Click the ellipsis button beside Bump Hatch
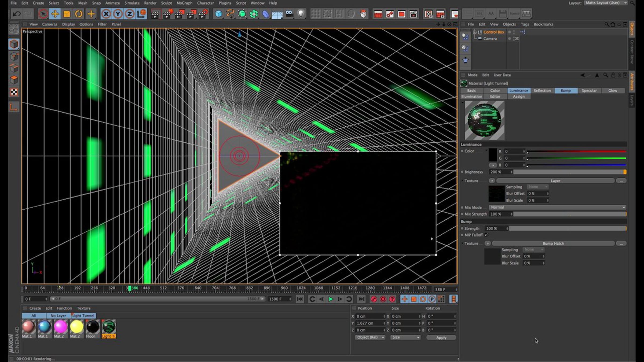 click(x=621, y=243)
